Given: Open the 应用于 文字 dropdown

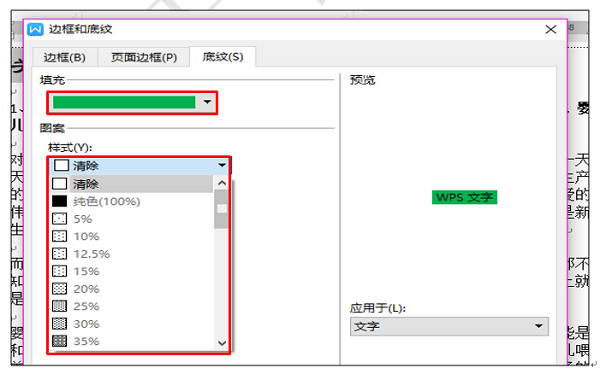Looking at the screenshot, I should (449, 327).
